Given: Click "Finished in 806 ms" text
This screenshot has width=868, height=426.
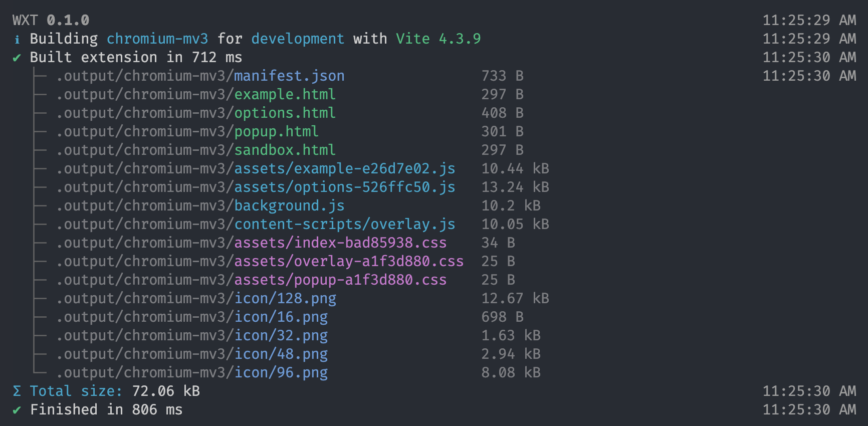Looking at the screenshot, I should tap(106, 409).
